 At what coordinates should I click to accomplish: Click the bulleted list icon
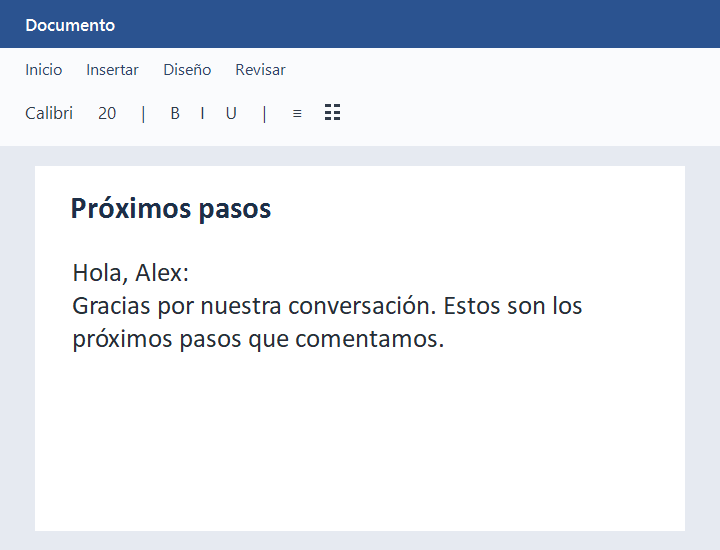coord(332,112)
